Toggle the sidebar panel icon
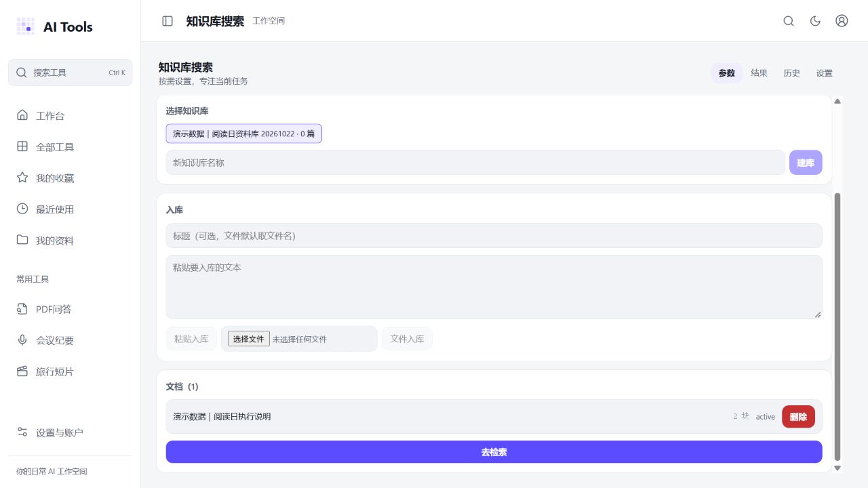 (167, 21)
